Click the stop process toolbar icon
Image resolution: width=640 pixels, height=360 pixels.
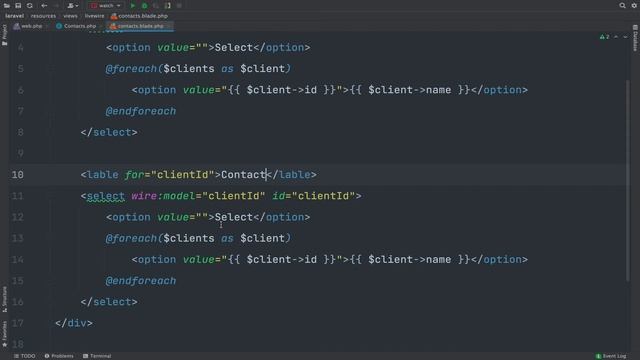click(x=179, y=6)
